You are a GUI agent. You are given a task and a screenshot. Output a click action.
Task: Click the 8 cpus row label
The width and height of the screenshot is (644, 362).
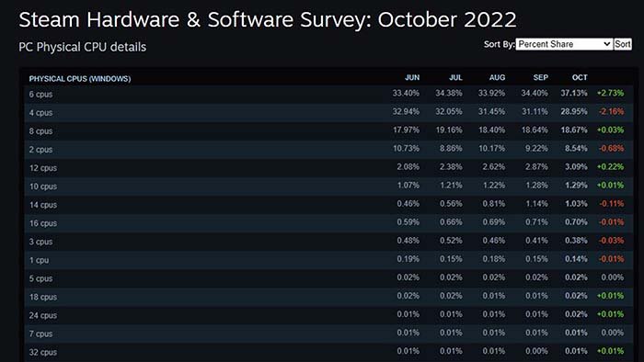coord(40,131)
